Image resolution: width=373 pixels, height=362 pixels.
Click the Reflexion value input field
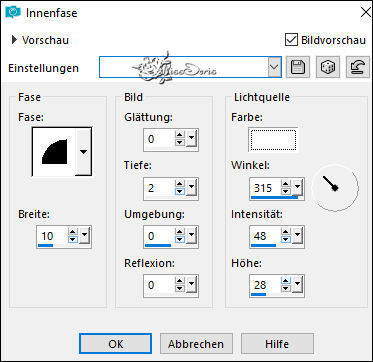[x=159, y=285]
